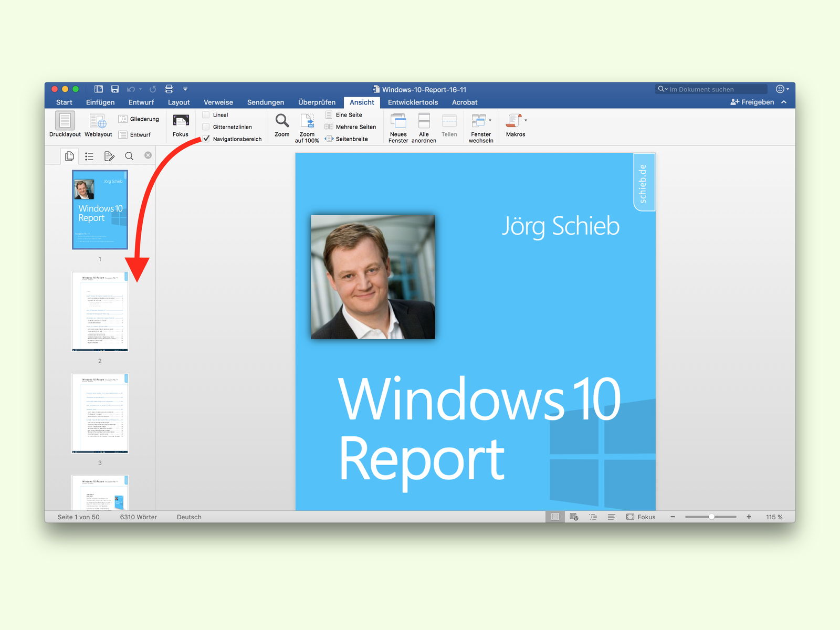Enable the Gitternetzlinien checkbox
This screenshot has height=630, width=840.
click(206, 127)
